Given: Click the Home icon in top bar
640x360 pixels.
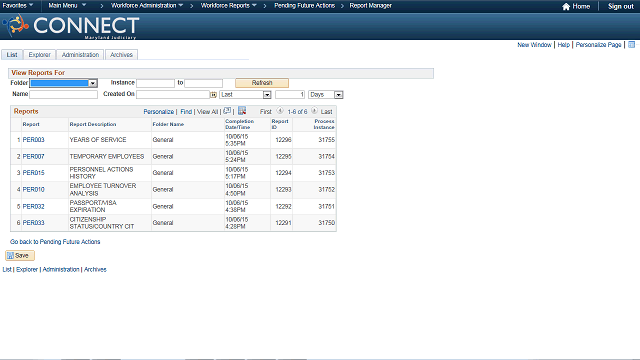Looking at the screenshot, I should (566, 7).
